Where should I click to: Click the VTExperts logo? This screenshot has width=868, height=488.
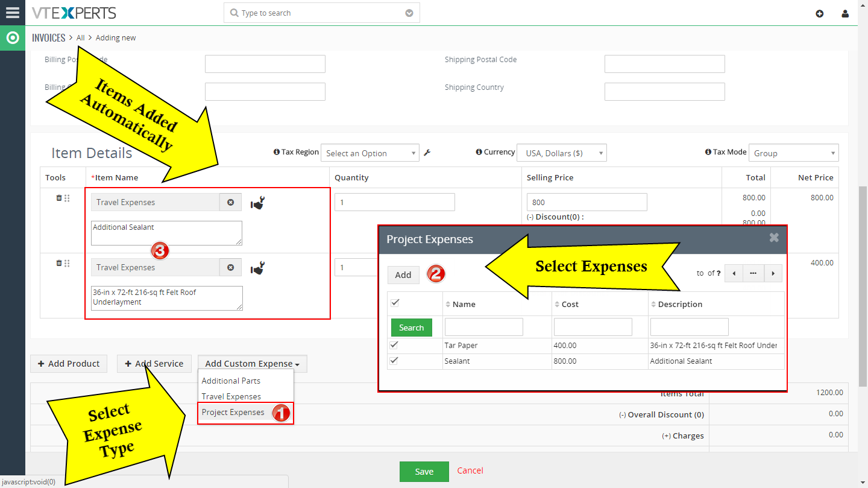click(74, 13)
